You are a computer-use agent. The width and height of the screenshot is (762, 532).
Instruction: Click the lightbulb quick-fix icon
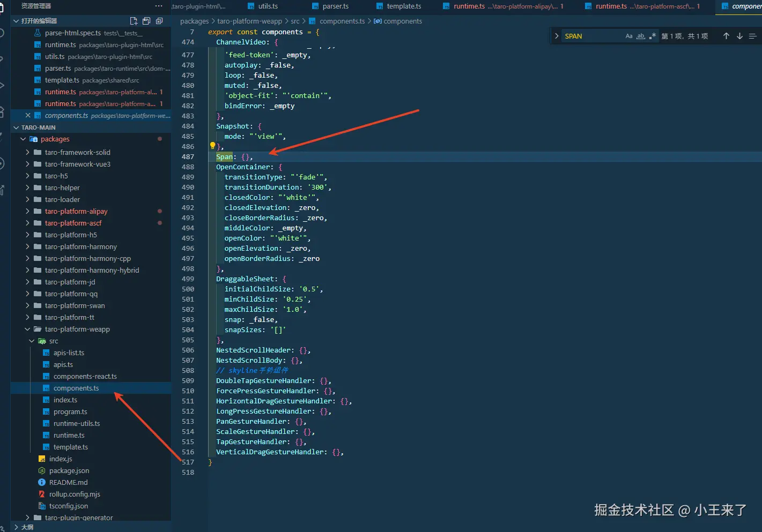point(212,146)
